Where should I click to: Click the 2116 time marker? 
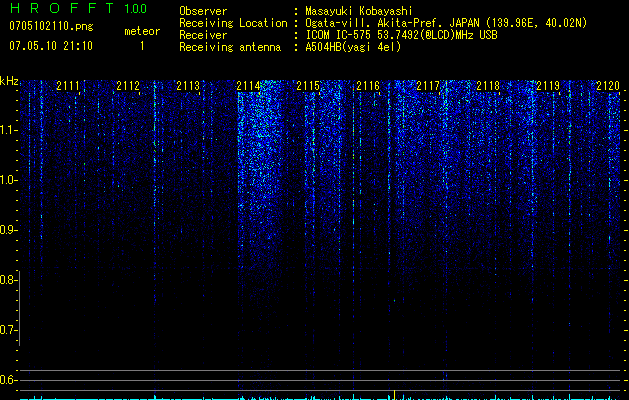(x=368, y=85)
